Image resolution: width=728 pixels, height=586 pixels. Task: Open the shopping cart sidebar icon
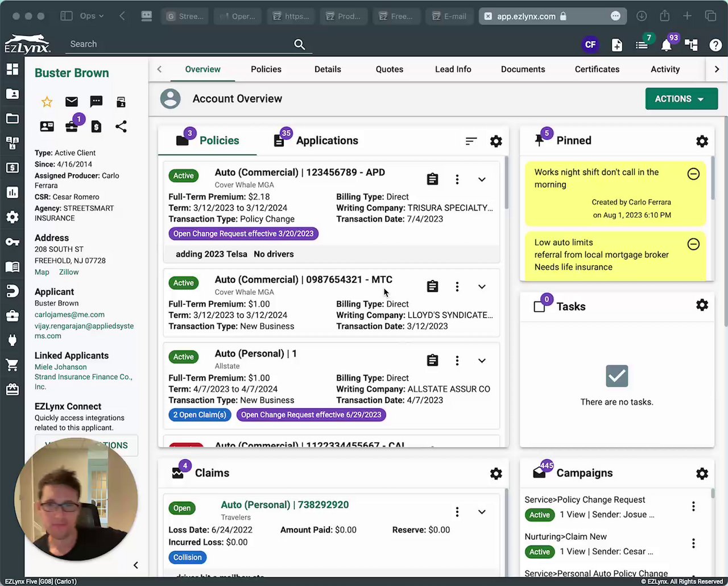12,365
